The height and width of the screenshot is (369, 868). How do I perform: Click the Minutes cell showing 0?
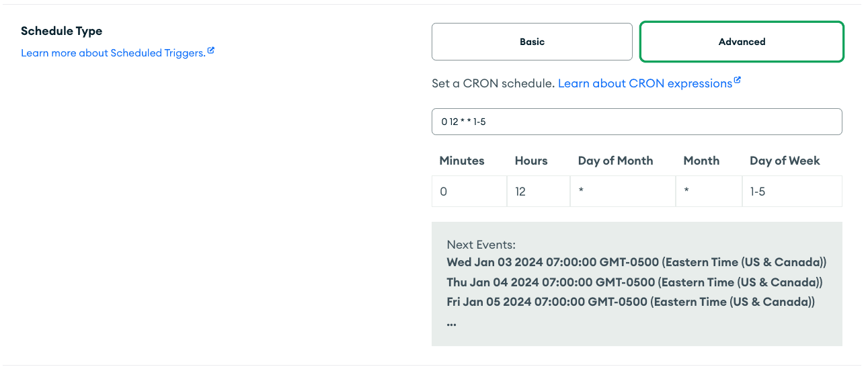pyautogui.click(x=469, y=192)
